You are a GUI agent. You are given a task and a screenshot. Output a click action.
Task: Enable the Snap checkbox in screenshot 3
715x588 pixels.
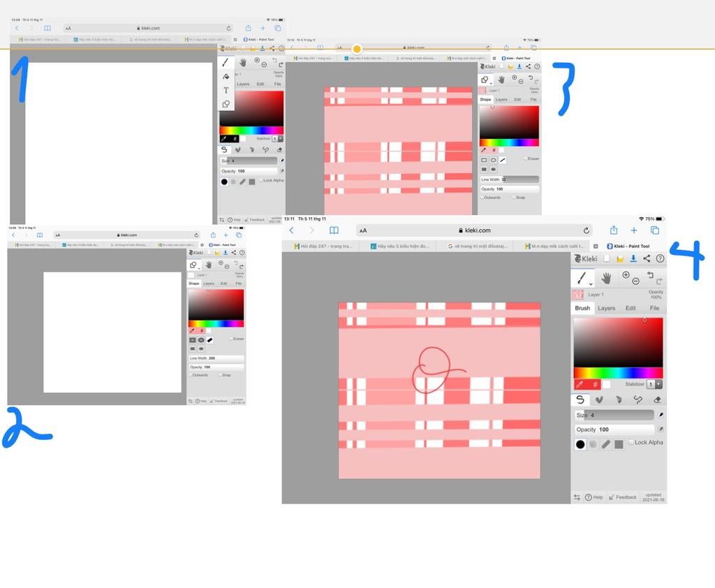coord(514,198)
